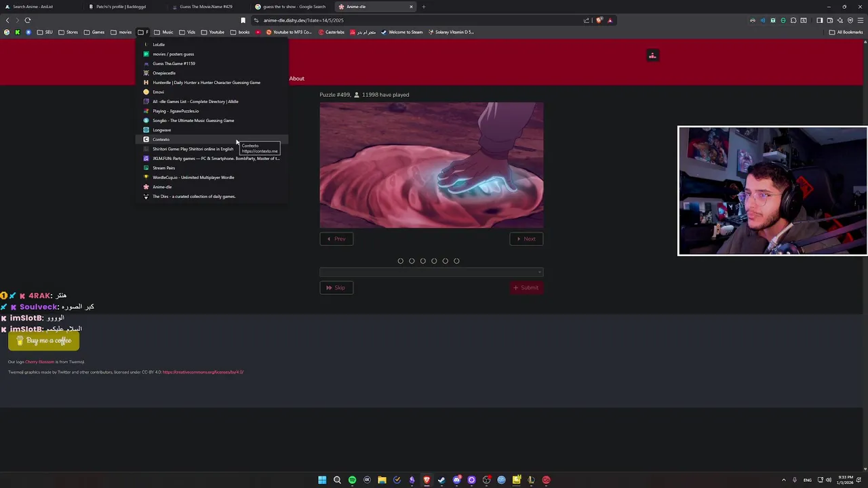Open Spotify from the taskbar

[352, 480]
